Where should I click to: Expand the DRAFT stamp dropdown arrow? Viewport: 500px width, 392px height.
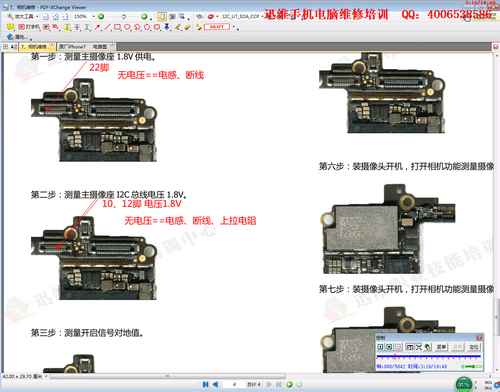pyautogui.click(x=234, y=27)
